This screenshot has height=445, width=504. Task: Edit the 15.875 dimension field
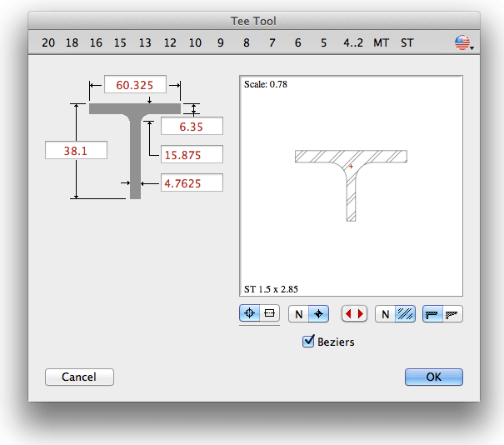tap(192, 154)
